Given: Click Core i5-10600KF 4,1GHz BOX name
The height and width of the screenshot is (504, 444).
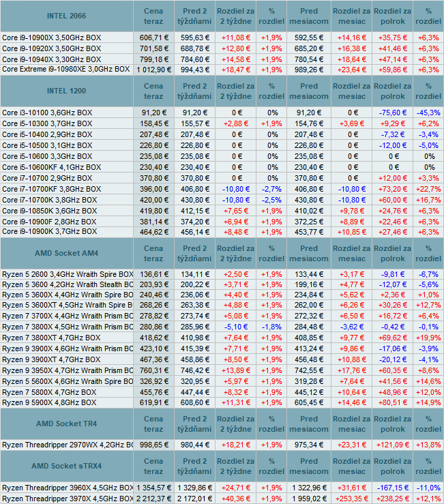Looking at the screenshot, I should click(x=51, y=168).
